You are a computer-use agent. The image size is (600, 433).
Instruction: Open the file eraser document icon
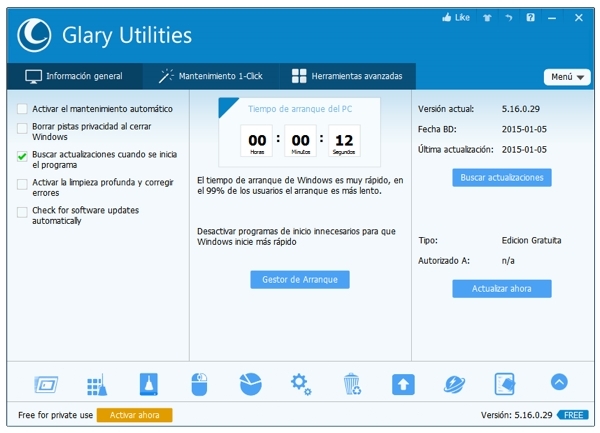pos(505,384)
